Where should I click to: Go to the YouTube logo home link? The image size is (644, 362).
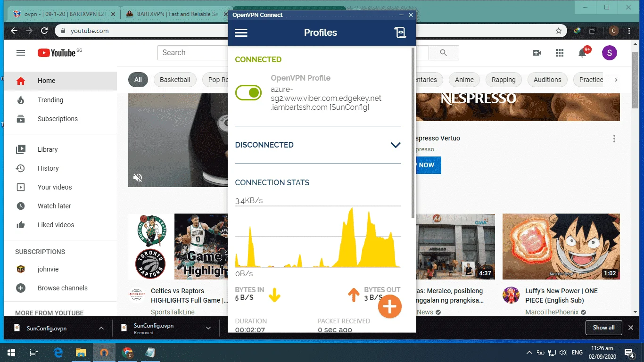(57, 53)
